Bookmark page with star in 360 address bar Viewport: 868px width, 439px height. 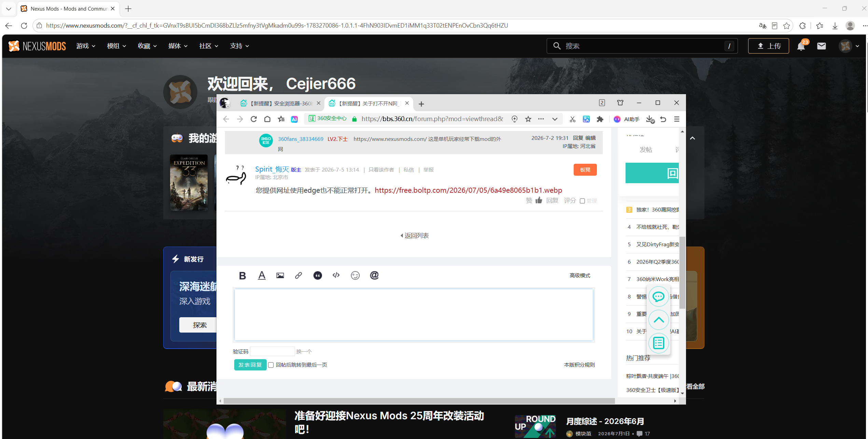(x=528, y=119)
